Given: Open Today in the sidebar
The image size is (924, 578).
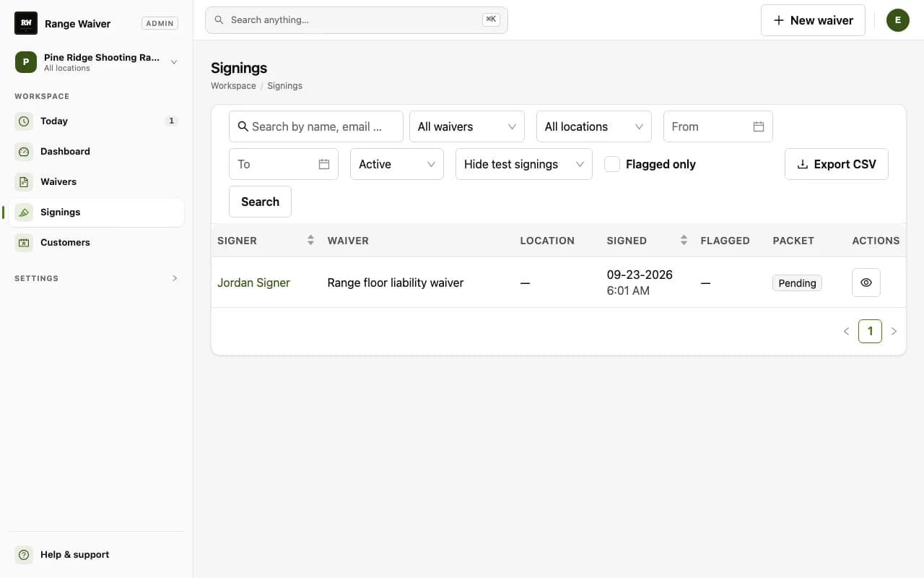Looking at the screenshot, I should tap(97, 121).
